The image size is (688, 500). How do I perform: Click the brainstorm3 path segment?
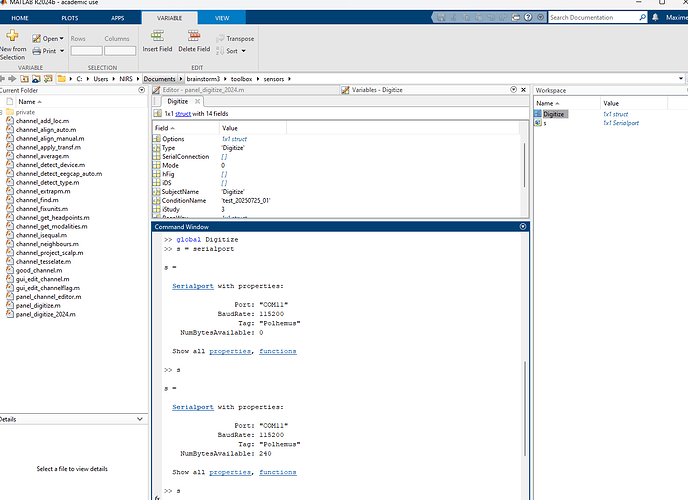pos(203,79)
